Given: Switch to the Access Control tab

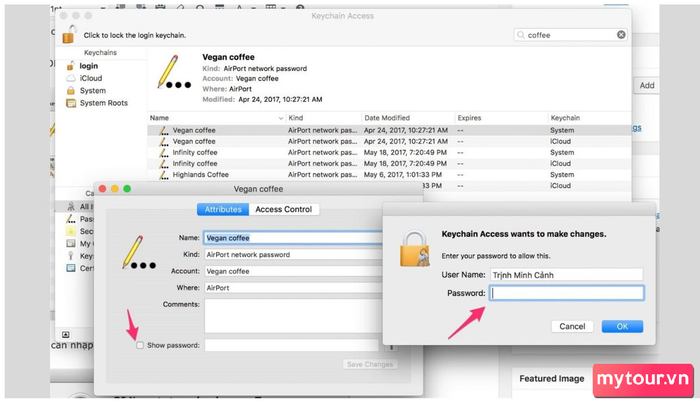Looking at the screenshot, I should (283, 209).
